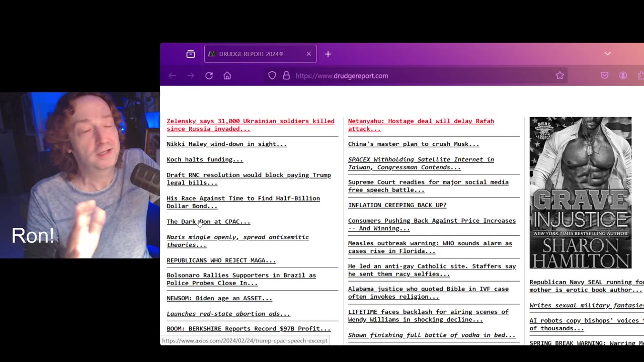644x362 pixels.
Task: Open Nazis mingle openly antisemitic theories link
Action: click(x=237, y=241)
